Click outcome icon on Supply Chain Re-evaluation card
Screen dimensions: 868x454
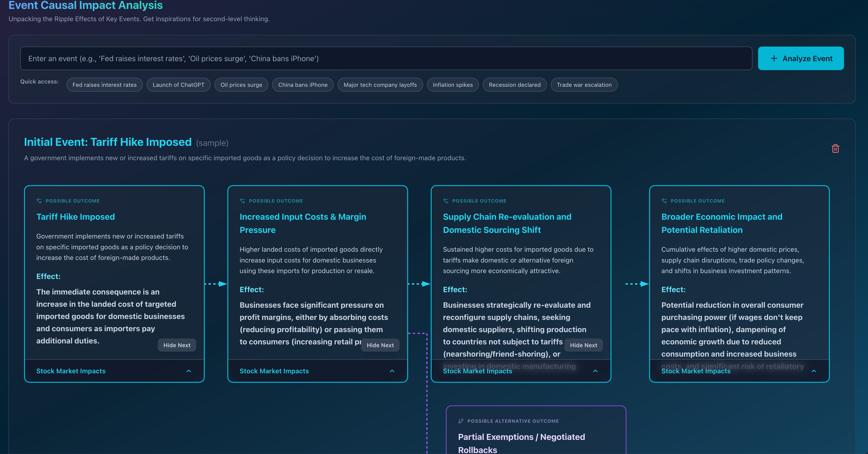tap(446, 201)
